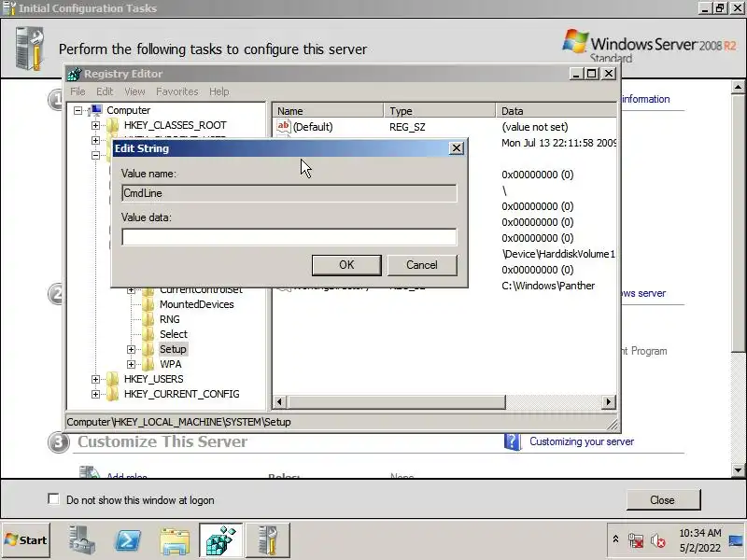Click the Registry Editor title bar icon
Viewport: 747px width, 560px height.
(x=75, y=74)
